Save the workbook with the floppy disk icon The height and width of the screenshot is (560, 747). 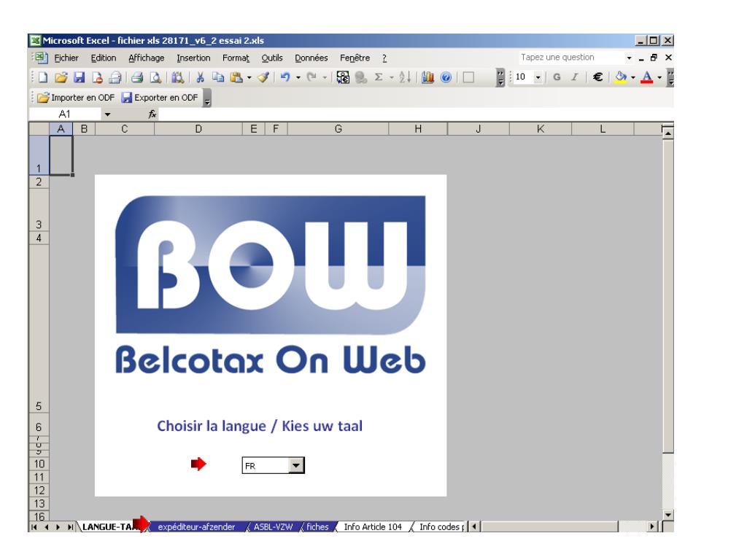point(79,77)
